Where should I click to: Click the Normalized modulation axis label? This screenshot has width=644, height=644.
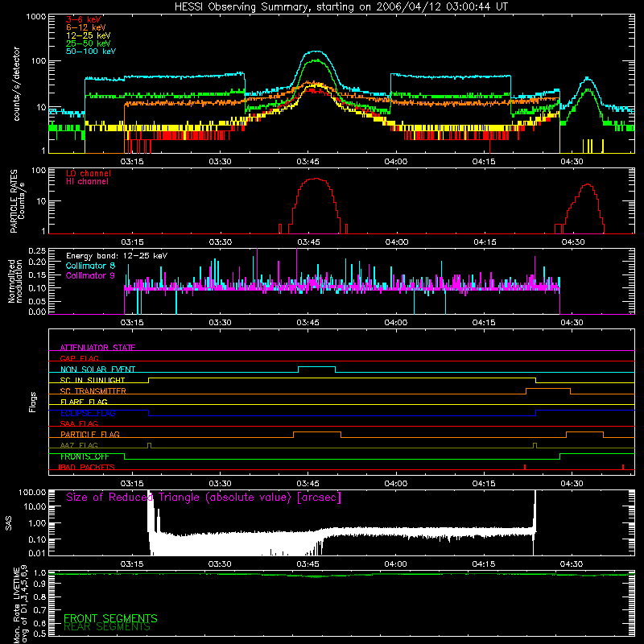click(15, 281)
